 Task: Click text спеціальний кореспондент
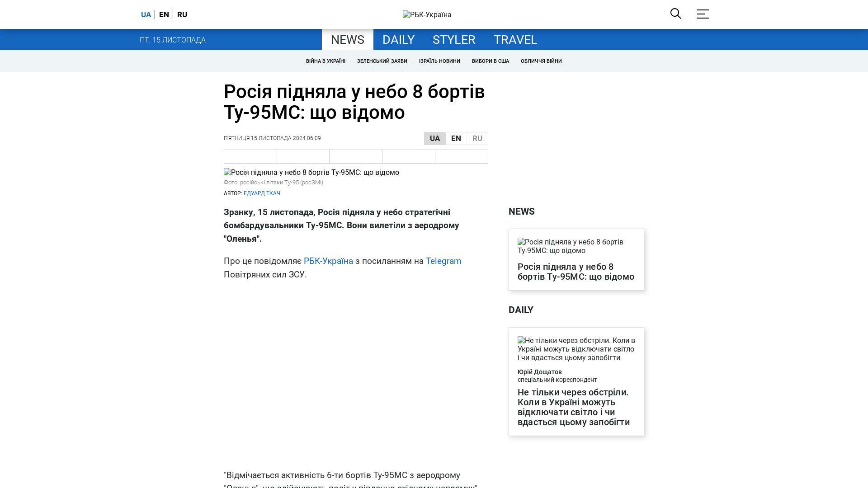click(557, 380)
